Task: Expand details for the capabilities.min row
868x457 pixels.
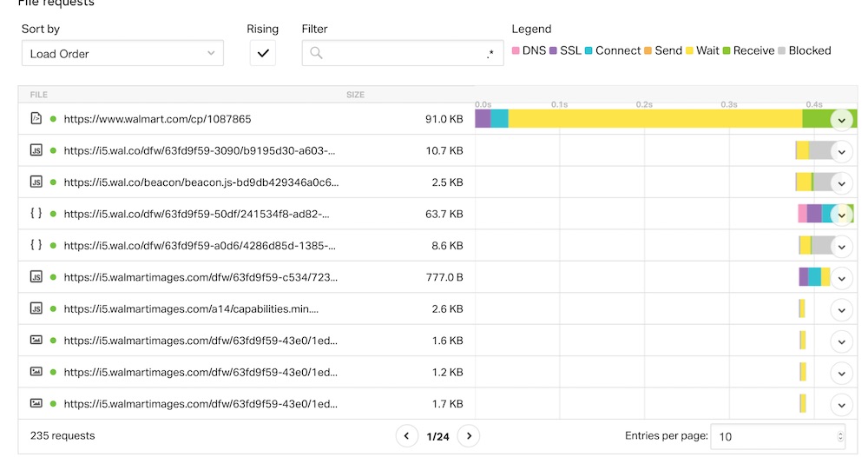Action: tap(841, 309)
